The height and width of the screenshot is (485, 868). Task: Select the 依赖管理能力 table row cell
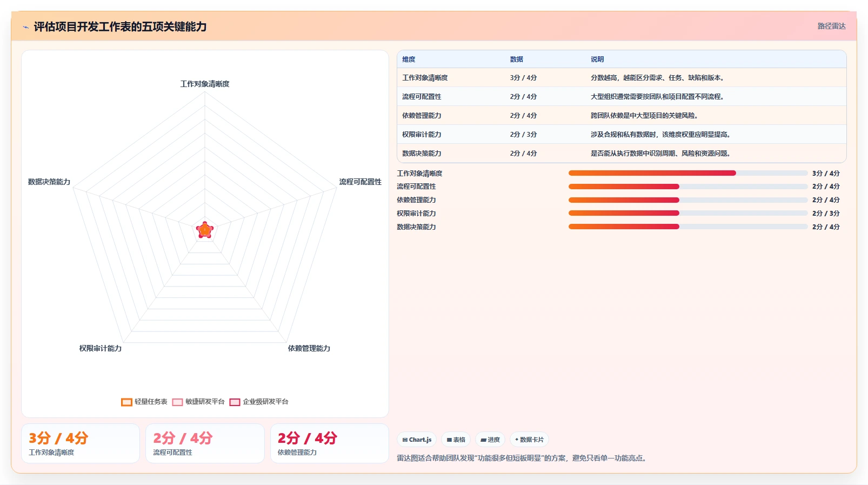pos(422,116)
